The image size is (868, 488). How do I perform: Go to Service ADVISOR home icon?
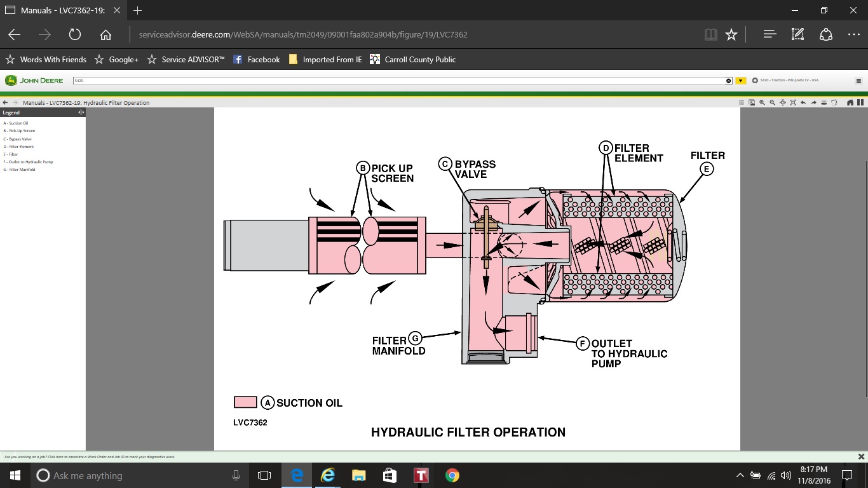click(850, 102)
